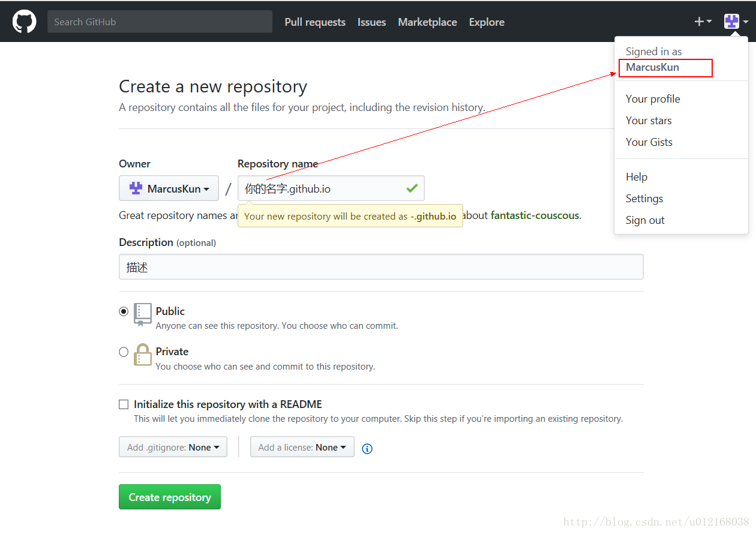Click the Description text field
This screenshot has height=534, width=756.
click(x=381, y=267)
